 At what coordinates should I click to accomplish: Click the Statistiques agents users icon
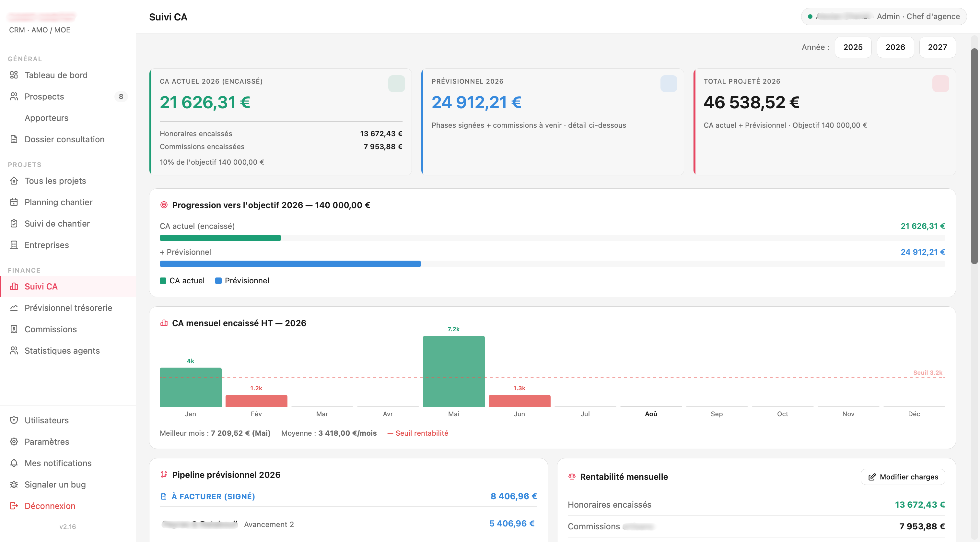[x=14, y=350]
